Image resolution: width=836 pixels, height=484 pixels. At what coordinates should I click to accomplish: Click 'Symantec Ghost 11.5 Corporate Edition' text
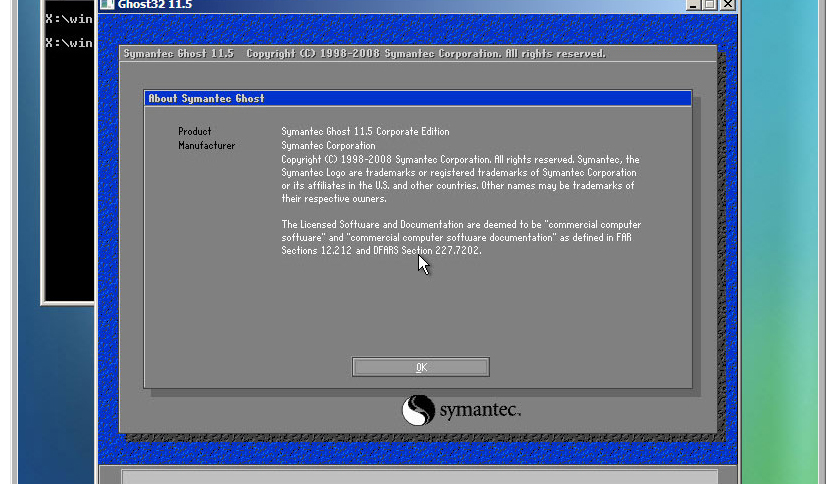pyautogui.click(x=365, y=131)
